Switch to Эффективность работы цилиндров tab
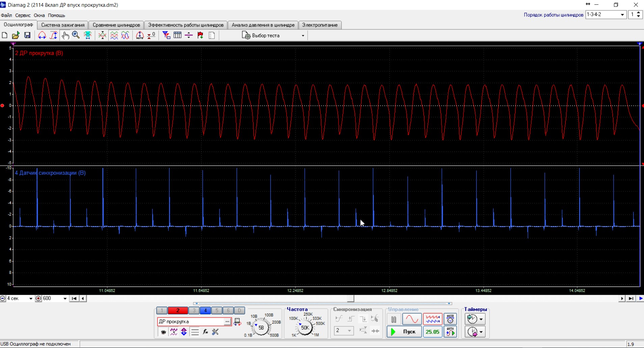This screenshot has width=644, height=348. [x=186, y=25]
